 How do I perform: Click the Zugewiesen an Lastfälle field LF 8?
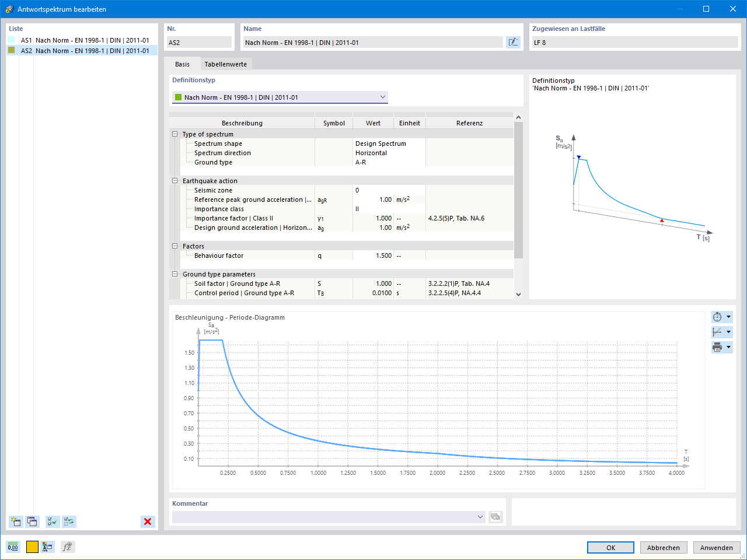[x=635, y=42]
